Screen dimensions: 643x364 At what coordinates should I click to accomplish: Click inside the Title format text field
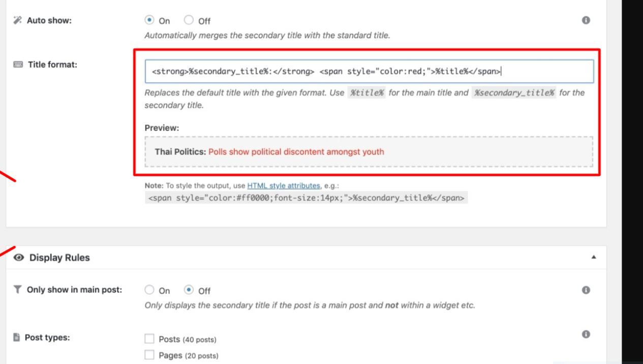point(369,71)
